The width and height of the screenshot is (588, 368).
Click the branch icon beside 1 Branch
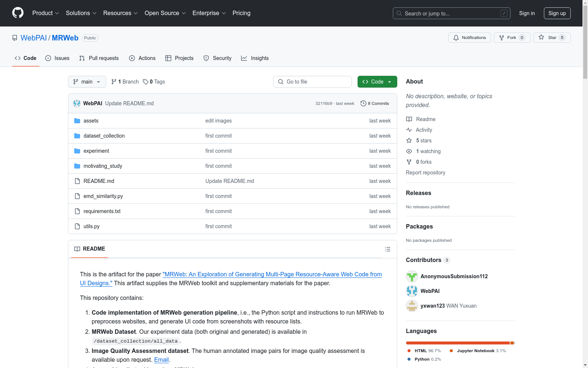114,82
